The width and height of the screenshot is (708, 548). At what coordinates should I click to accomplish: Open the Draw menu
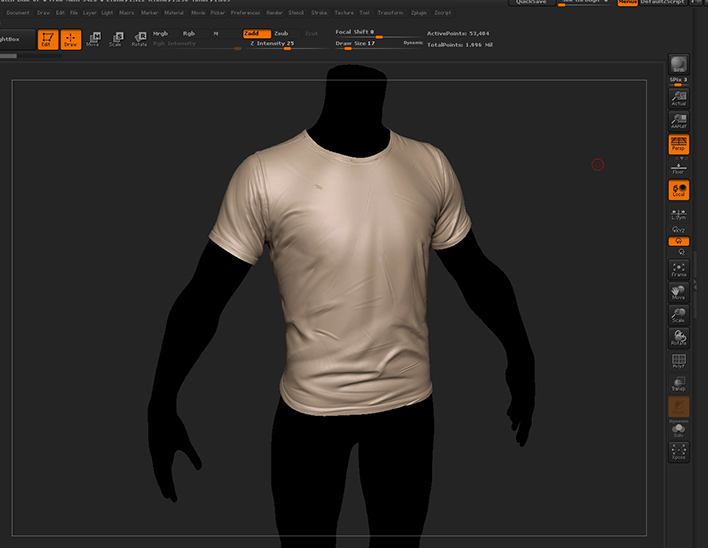(x=43, y=13)
